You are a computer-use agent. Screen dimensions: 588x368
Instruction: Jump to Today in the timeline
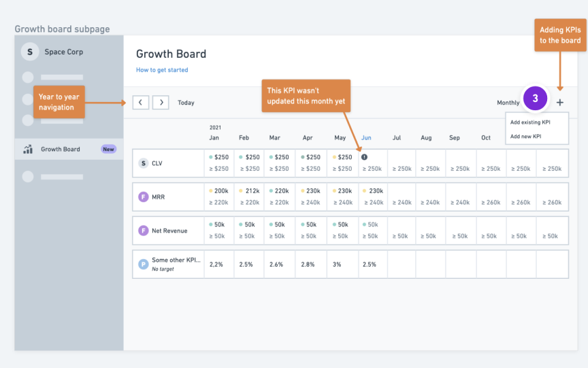point(186,103)
